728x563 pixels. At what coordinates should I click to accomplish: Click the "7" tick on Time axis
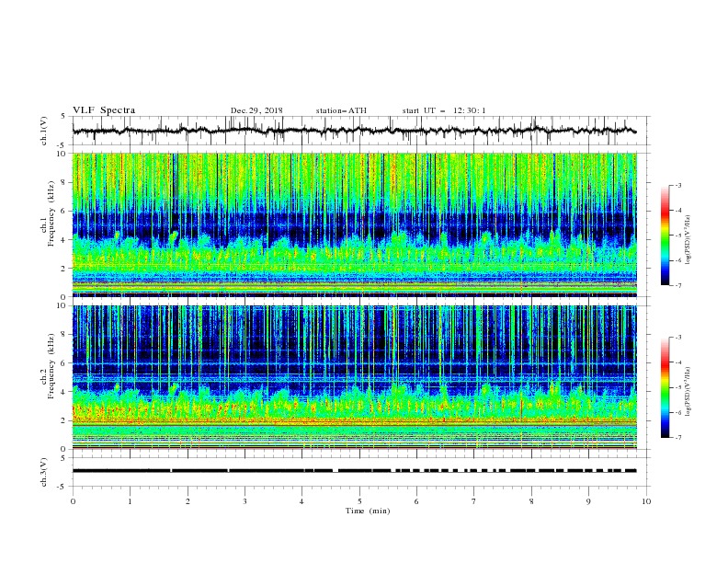pyautogui.click(x=474, y=501)
